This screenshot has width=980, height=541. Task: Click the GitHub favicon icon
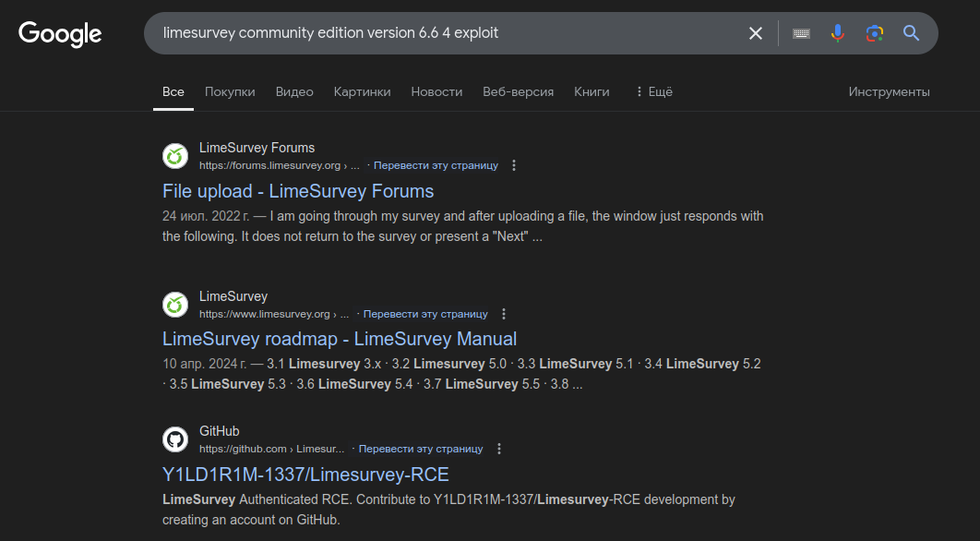pyautogui.click(x=175, y=439)
